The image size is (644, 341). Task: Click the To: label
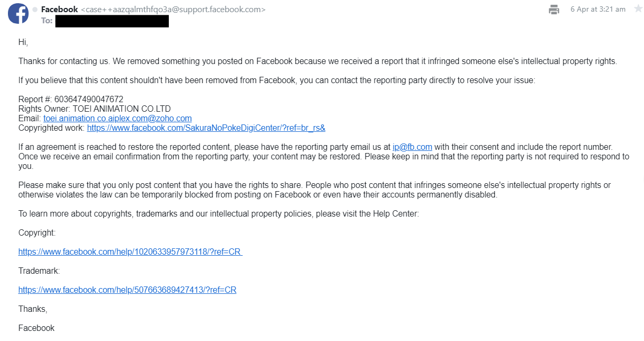click(x=47, y=21)
